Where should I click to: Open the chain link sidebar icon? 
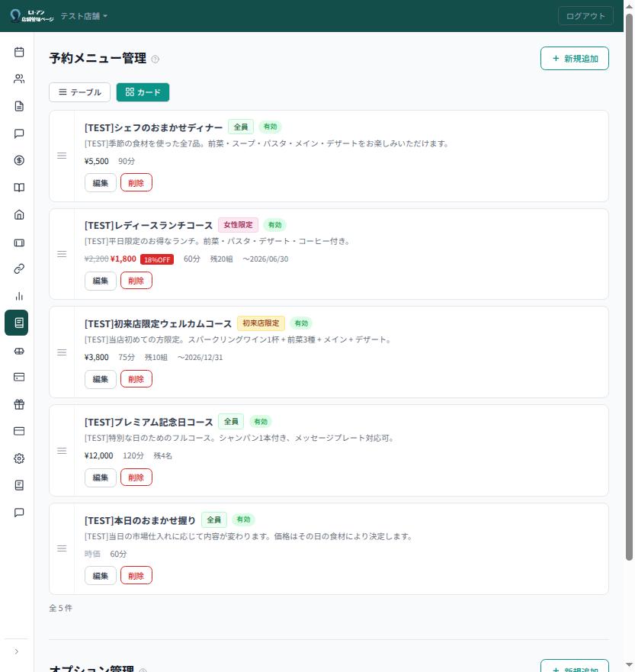[x=19, y=269]
